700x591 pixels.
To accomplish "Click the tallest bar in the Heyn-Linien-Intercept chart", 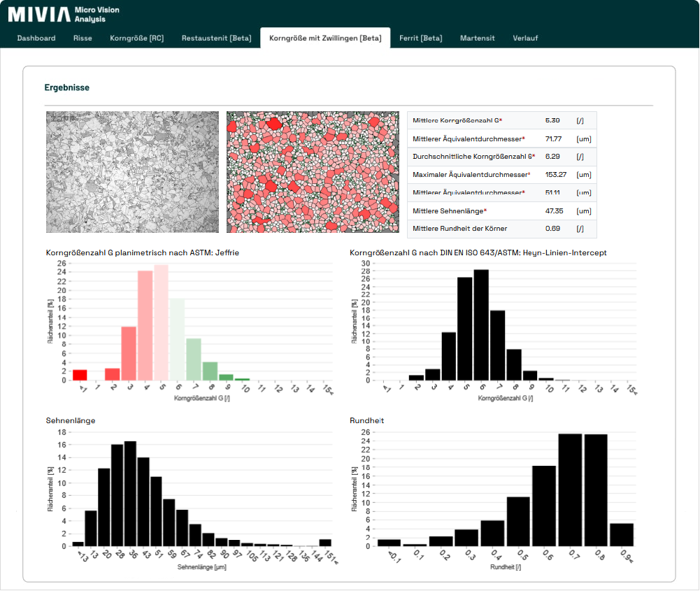I will 481,325.
